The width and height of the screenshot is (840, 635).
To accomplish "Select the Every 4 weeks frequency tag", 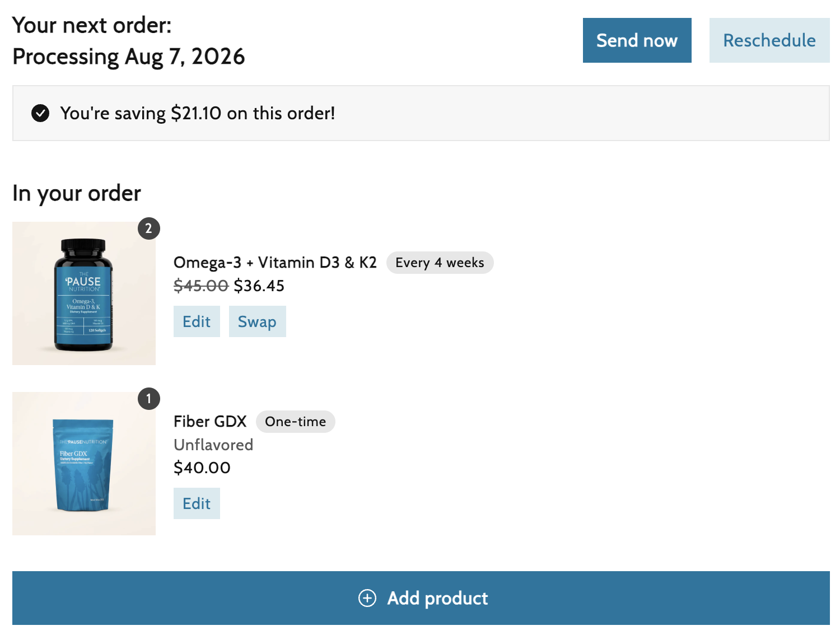I will click(x=440, y=263).
